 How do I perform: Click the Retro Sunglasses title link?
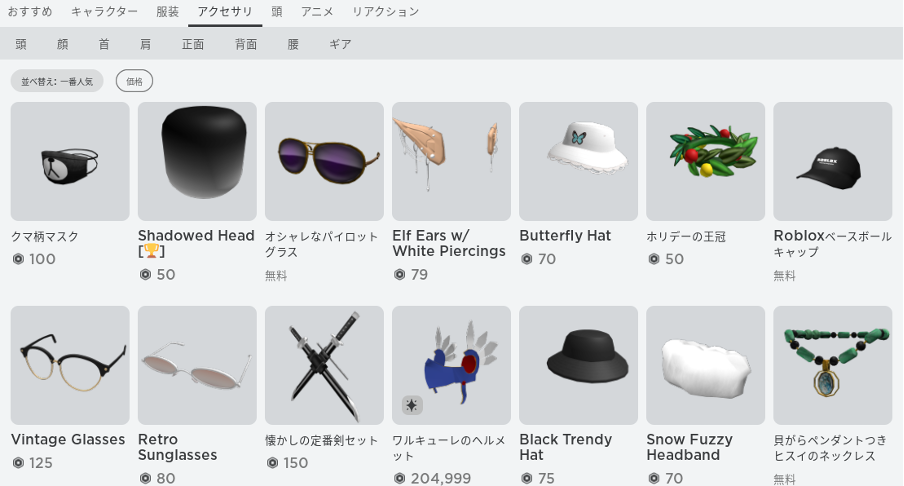pyautogui.click(x=178, y=447)
